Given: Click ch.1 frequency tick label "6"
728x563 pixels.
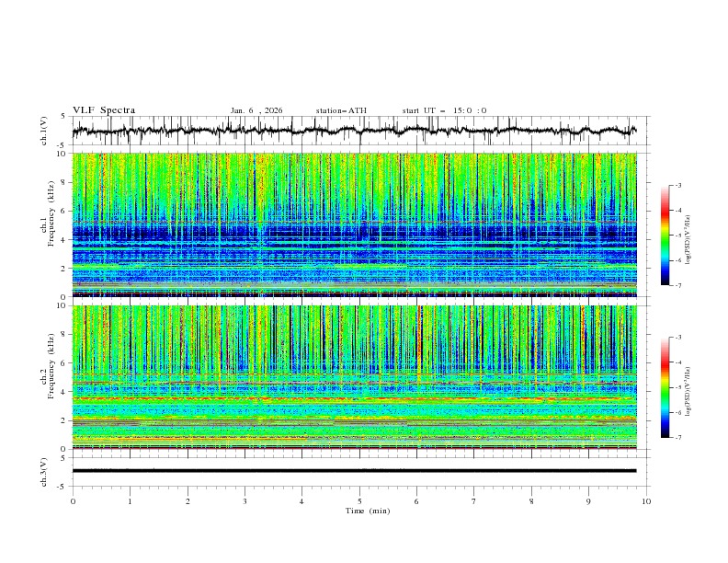Looking at the screenshot, I should tap(63, 211).
